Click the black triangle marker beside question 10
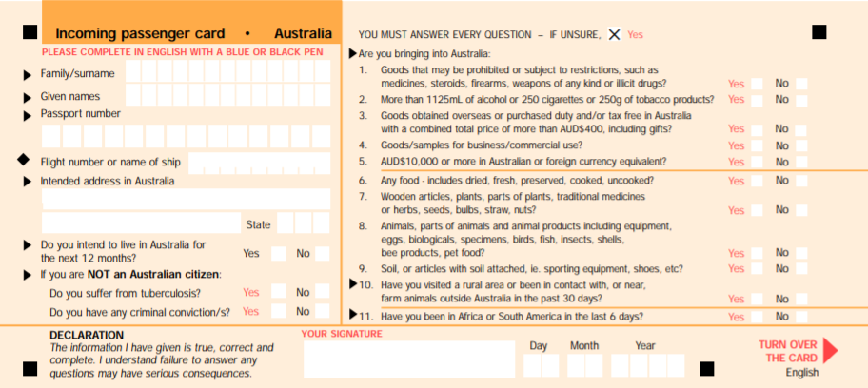 (354, 284)
